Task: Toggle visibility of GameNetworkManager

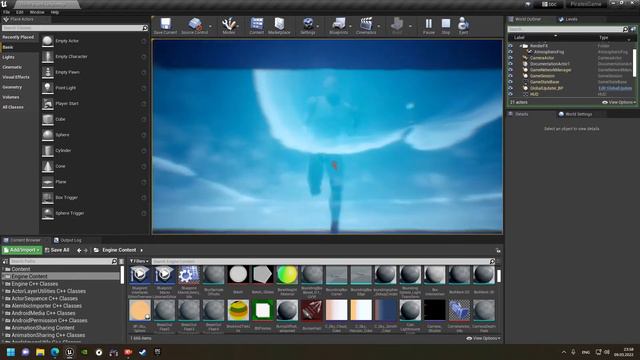Action: [510, 70]
